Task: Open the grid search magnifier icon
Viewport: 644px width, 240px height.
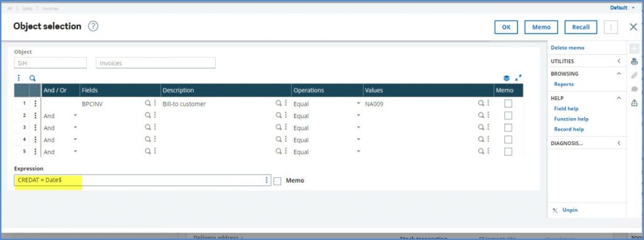Action: point(33,78)
